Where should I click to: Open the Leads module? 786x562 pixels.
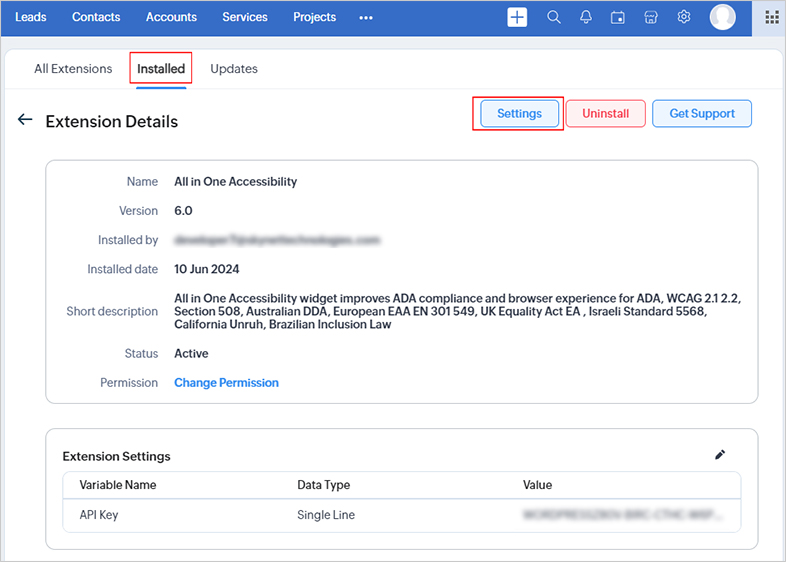pyautogui.click(x=31, y=17)
